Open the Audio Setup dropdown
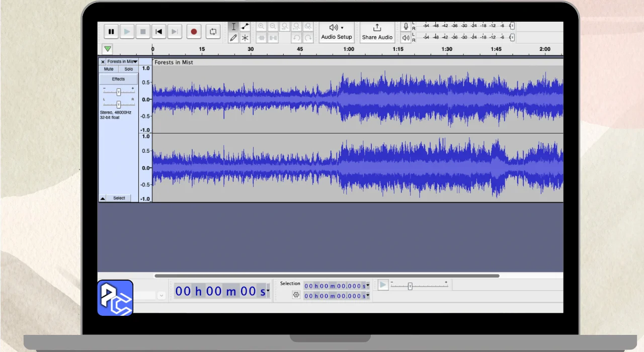The image size is (644, 352). click(x=336, y=32)
